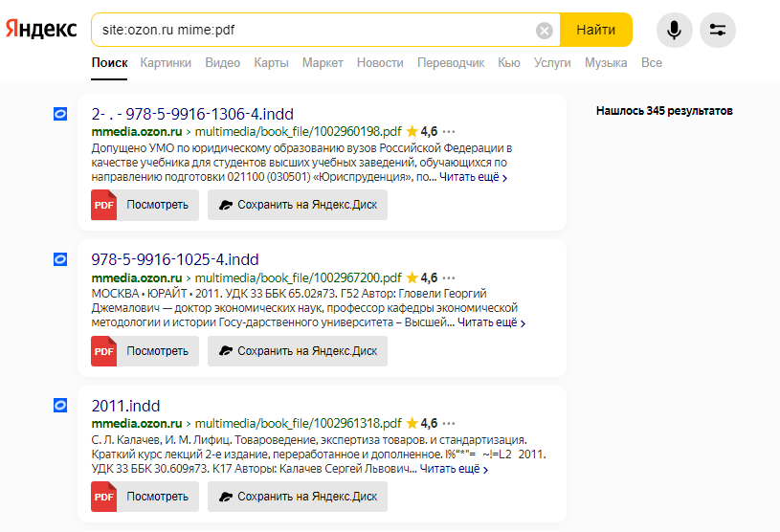This screenshot has height=532, width=780.
Task: View PDF of 2011.indd via Посмотреть
Action: [157, 497]
